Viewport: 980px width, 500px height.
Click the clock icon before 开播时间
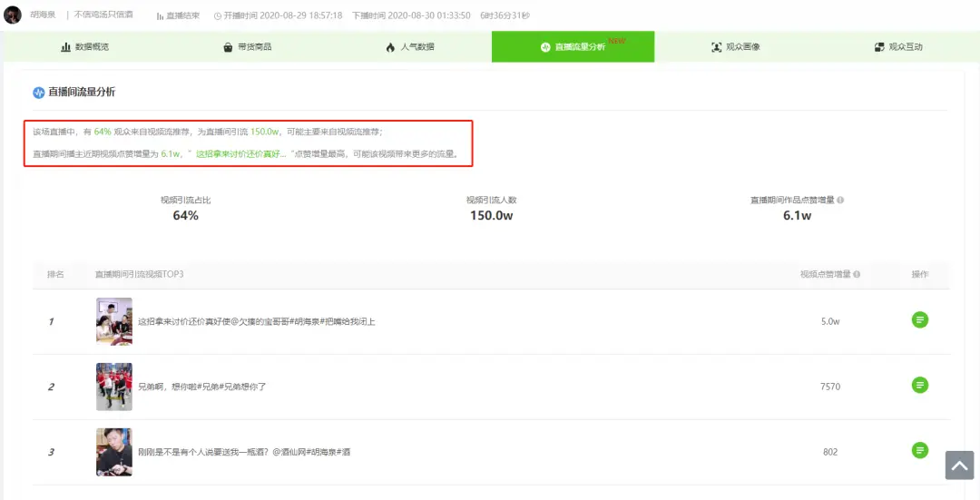click(218, 15)
